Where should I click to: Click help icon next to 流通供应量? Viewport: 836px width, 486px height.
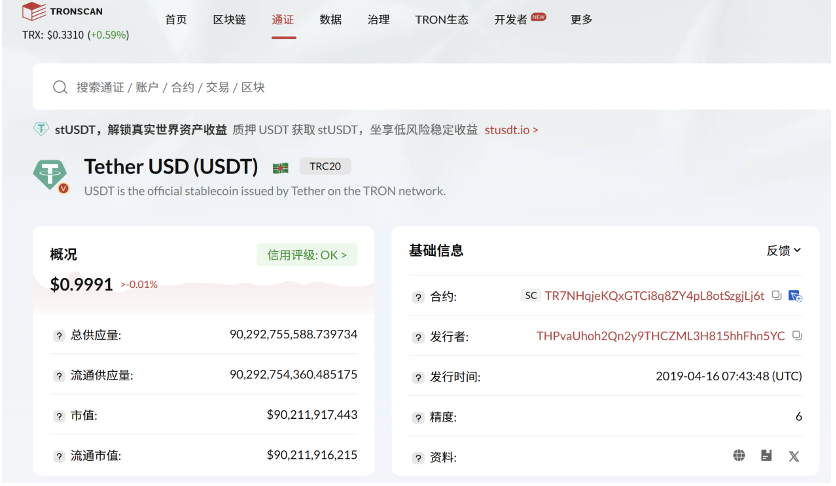59,376
